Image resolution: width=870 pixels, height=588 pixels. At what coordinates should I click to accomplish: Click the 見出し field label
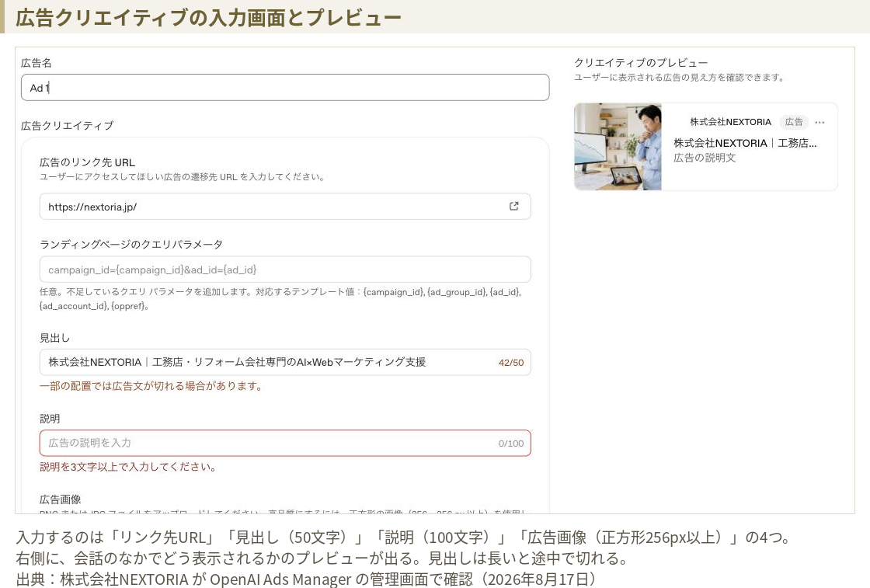click(x=55, y=339)
